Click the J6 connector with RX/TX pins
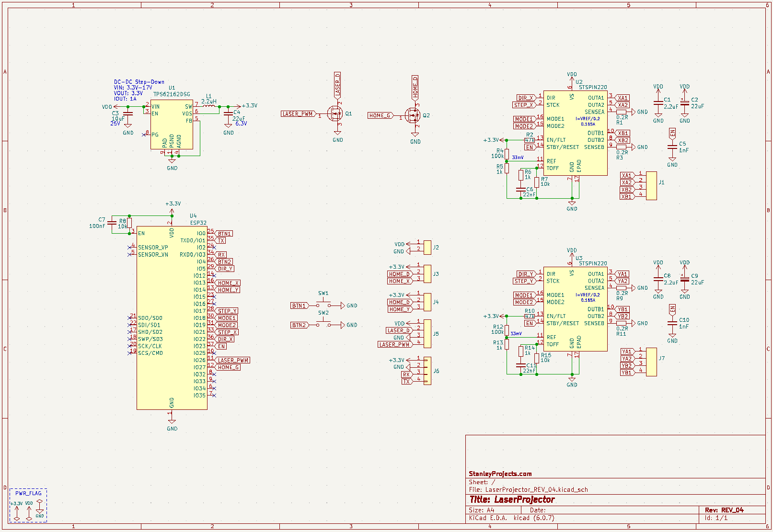The width and height of the screenshot is (773, 532). [427, 371]
